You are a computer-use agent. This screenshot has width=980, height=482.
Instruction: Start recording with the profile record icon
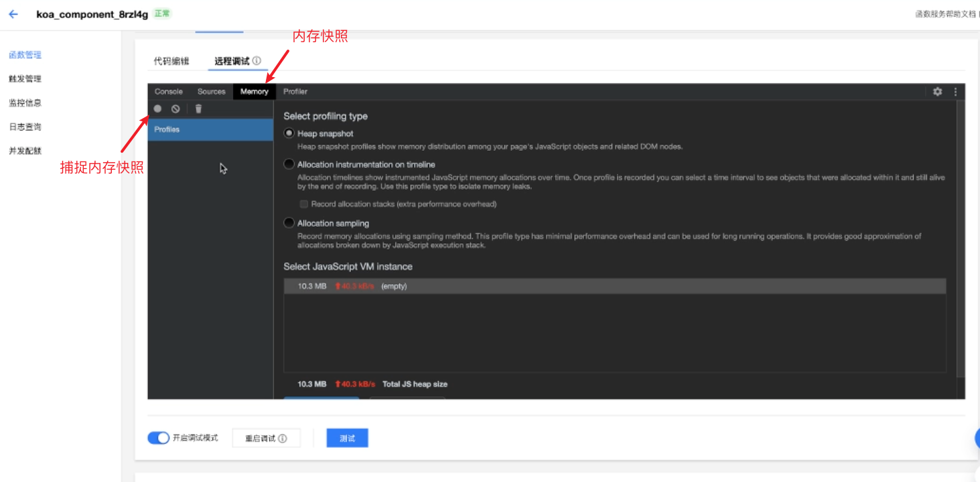point(158,109)
